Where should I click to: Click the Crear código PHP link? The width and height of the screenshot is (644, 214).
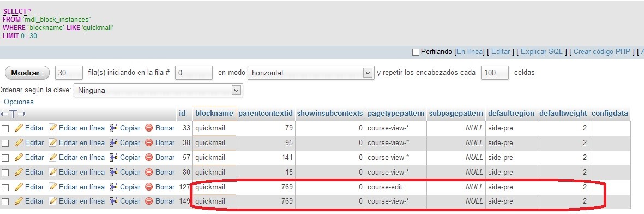tap(601, 52)
